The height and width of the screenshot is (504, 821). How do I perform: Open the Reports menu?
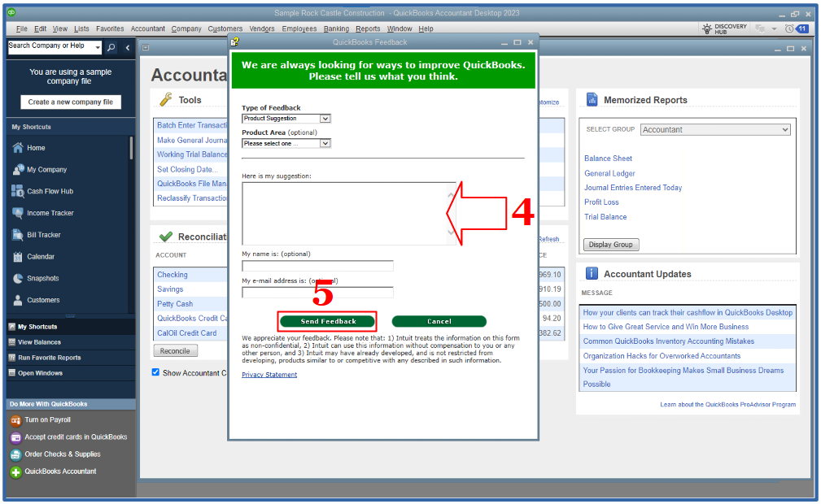point(368,28)
